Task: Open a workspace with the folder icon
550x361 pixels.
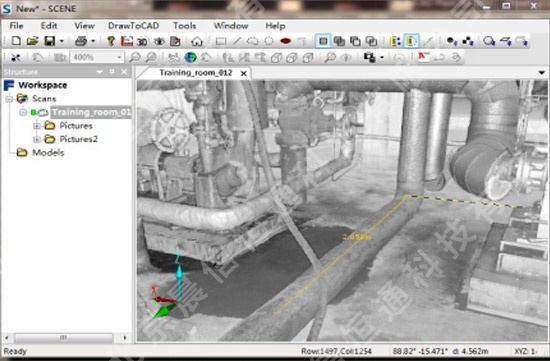Action: click(32, 41)
